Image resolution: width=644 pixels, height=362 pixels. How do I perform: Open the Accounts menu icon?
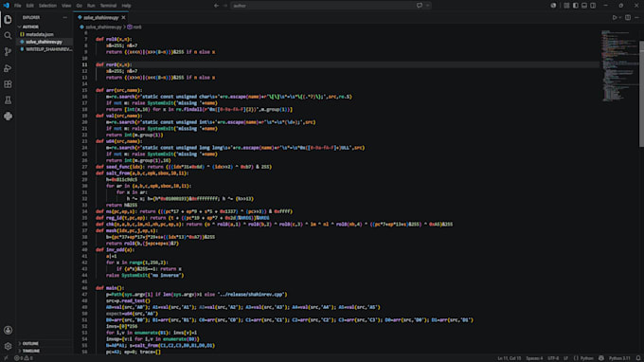pos(8,330)
